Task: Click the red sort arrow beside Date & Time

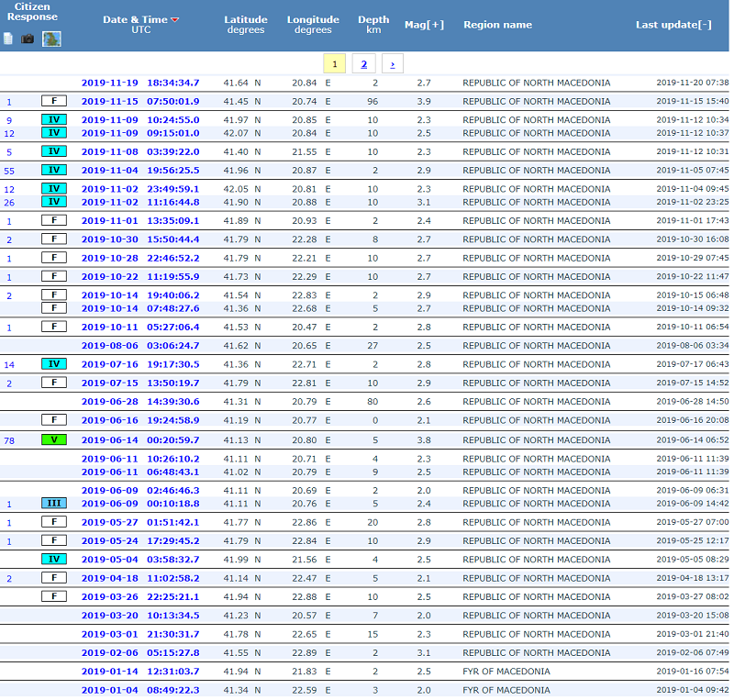Action: 175,20
